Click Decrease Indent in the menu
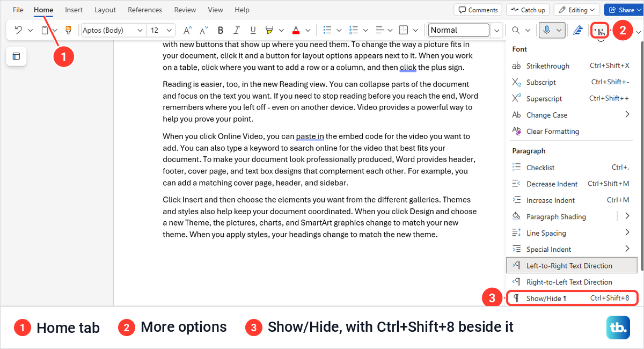The height and width of the screenshot is (349, 644). coord(572,184)
